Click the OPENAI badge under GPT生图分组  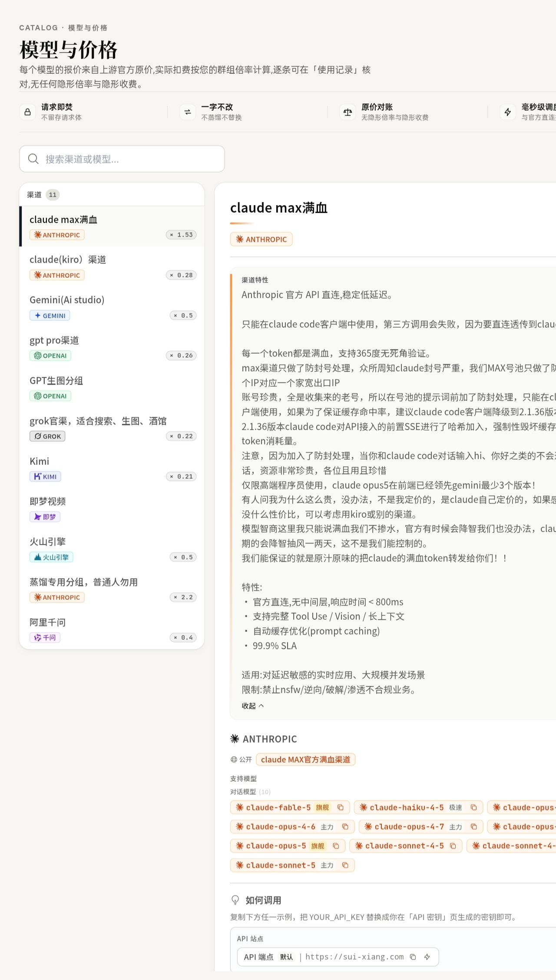coord(50,396)
